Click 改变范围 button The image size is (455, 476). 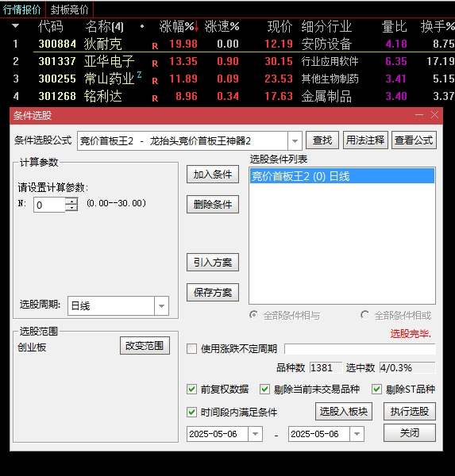tap(145, 345)
